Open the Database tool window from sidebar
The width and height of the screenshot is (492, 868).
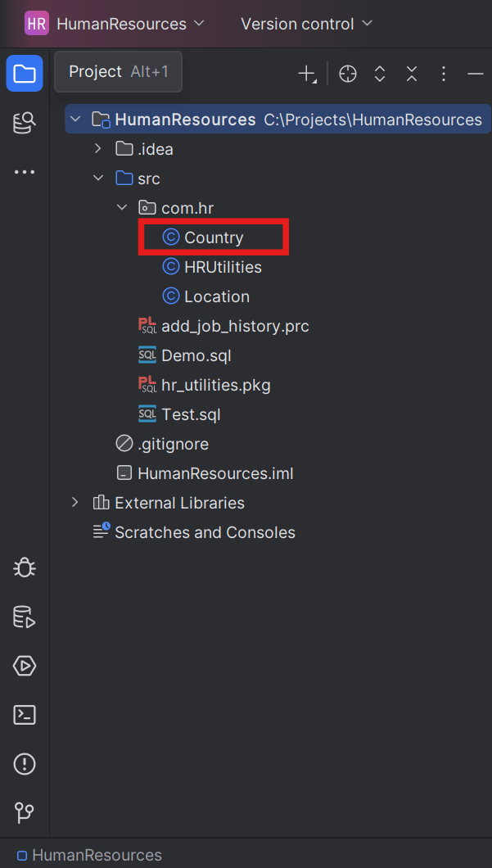click(24, 122)
